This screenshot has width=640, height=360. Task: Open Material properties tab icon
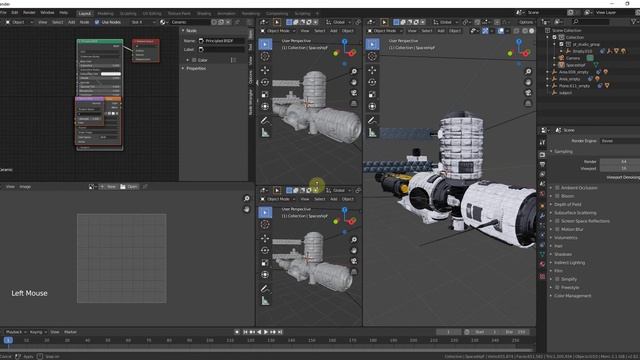click(x=542, y=264)
